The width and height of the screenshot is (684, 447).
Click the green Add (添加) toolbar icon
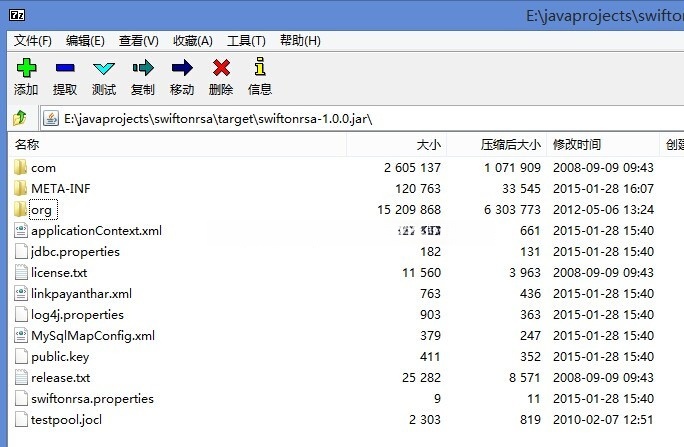(x=26, y=68)
